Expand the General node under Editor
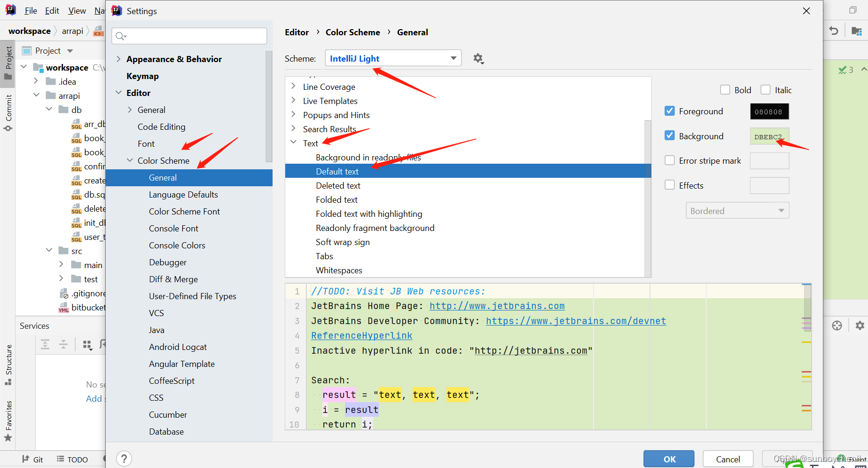 tap(130, 110)
